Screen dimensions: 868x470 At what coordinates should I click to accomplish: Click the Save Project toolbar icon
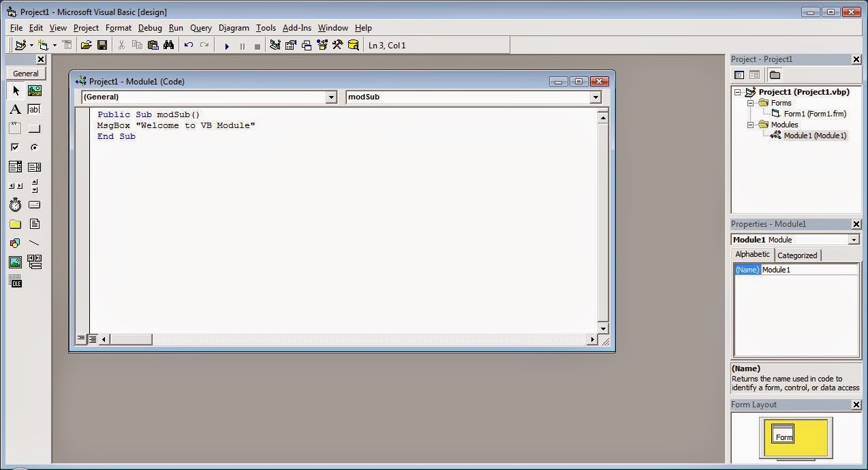coord(102,45)
